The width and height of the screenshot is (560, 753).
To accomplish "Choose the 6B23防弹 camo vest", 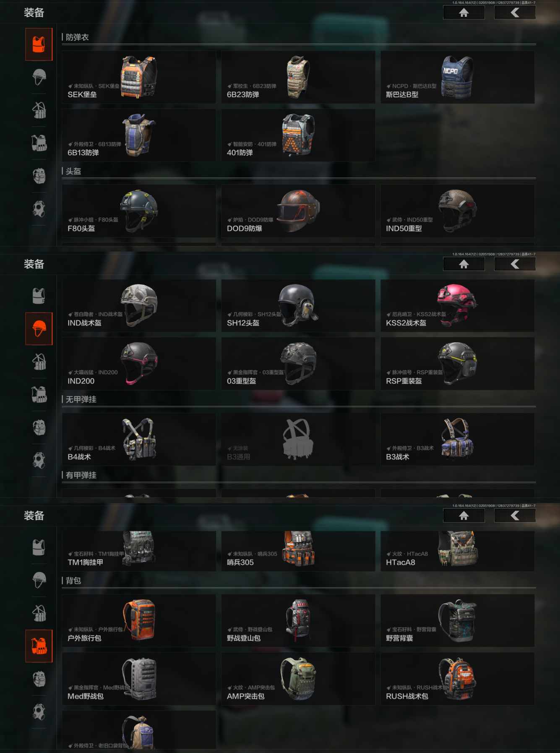I will (298, 77).
